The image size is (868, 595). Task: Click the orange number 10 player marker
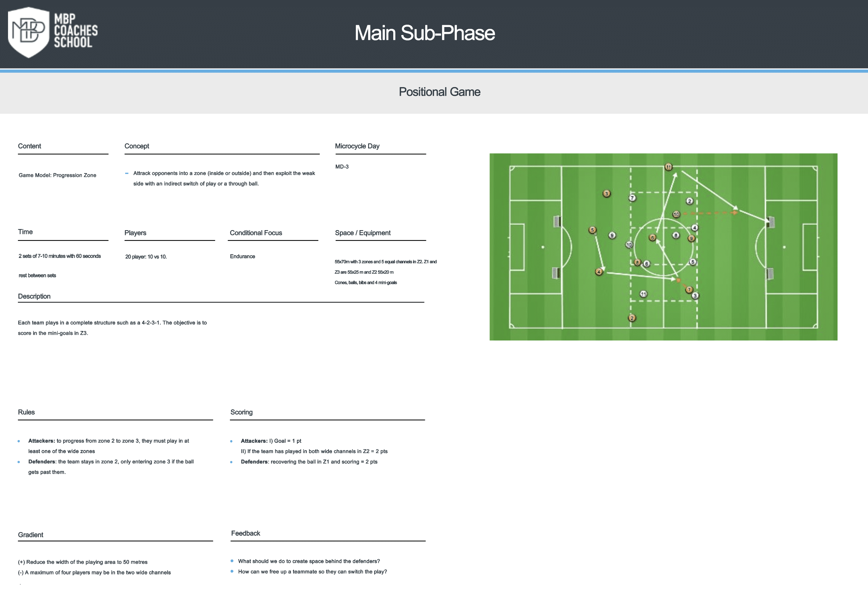pyautogui.click(x=676, y=215)
